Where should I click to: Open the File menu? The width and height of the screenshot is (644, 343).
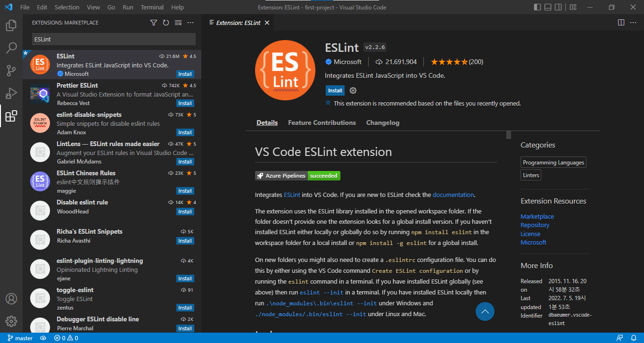[25, 7]
